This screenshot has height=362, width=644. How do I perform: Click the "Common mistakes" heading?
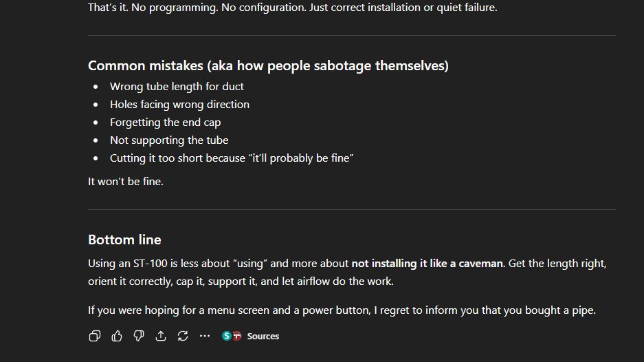268,66
